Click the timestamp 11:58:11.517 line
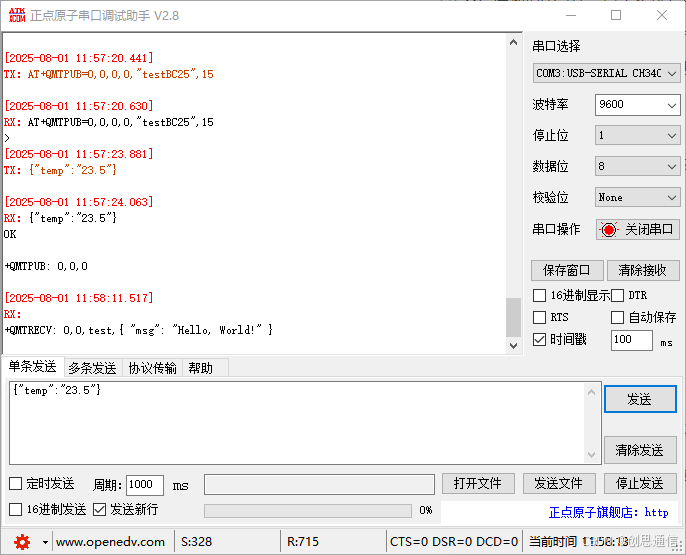This screenshot has height=555, width=686. point(79,298)
